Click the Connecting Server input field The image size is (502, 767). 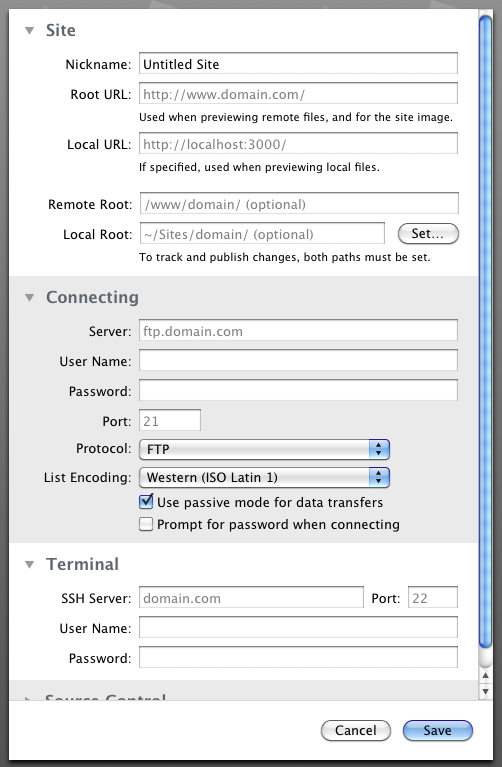pyautogui.click(x=298, y=331)
